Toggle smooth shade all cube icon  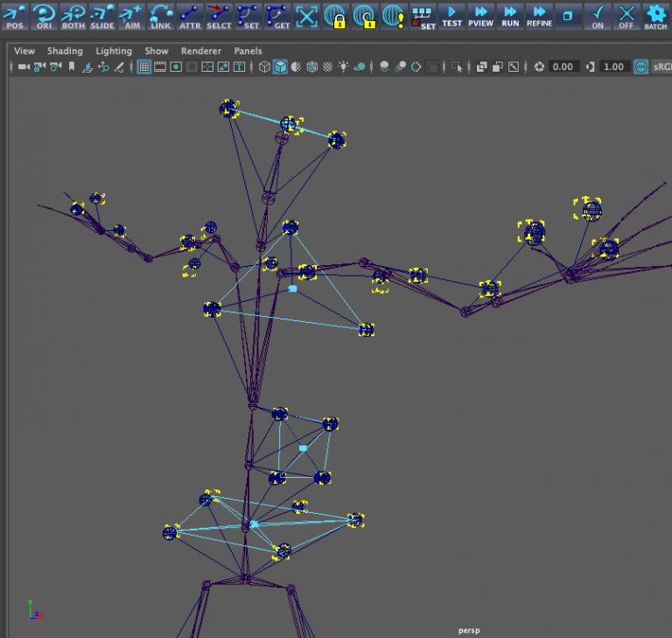click(x=280, y=67)
